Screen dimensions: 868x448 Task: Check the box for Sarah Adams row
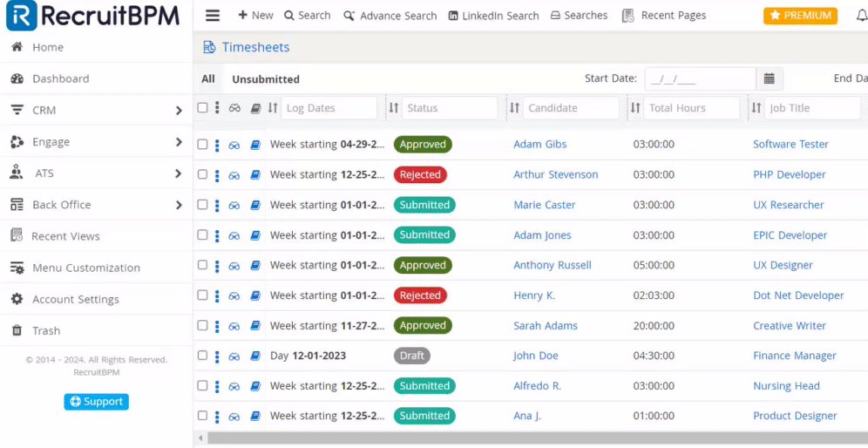[202, 325]
